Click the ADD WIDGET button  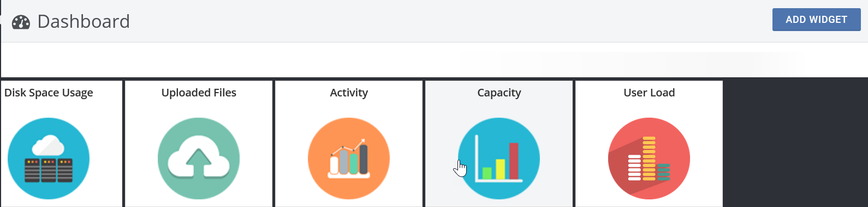816,20
